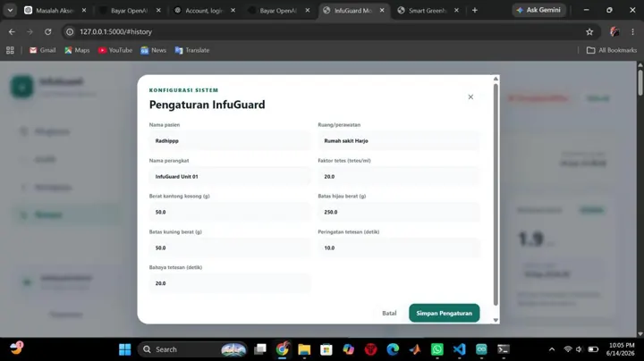The image size is (644, 361).
Task: Edit the Ruang/perawatan field
Action: click(398, 140)
